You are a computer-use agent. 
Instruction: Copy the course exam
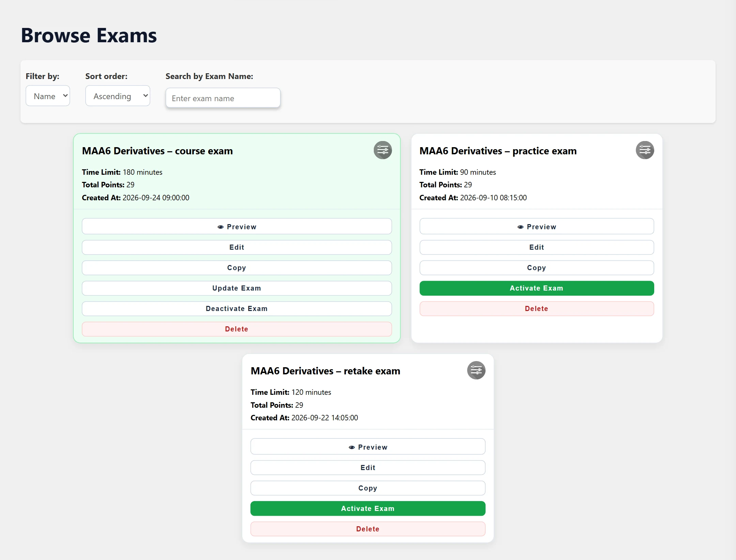pyautogui.click(x=236, y=268)
